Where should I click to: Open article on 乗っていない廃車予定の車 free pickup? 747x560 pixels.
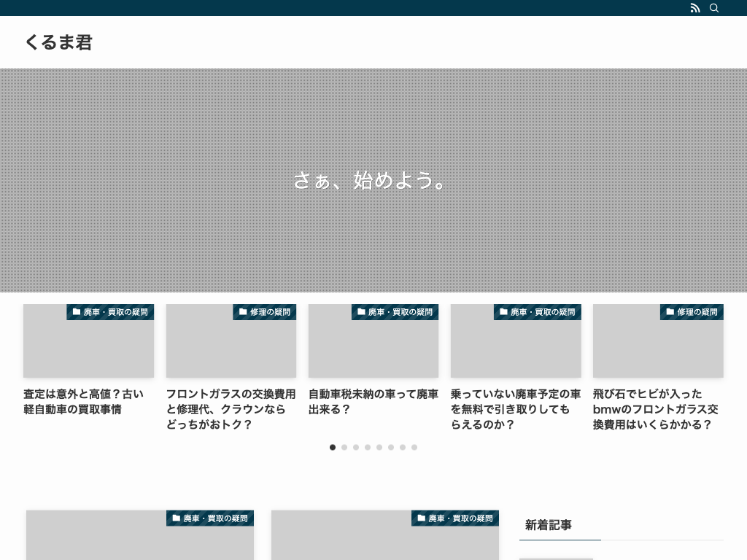point(515,409)
